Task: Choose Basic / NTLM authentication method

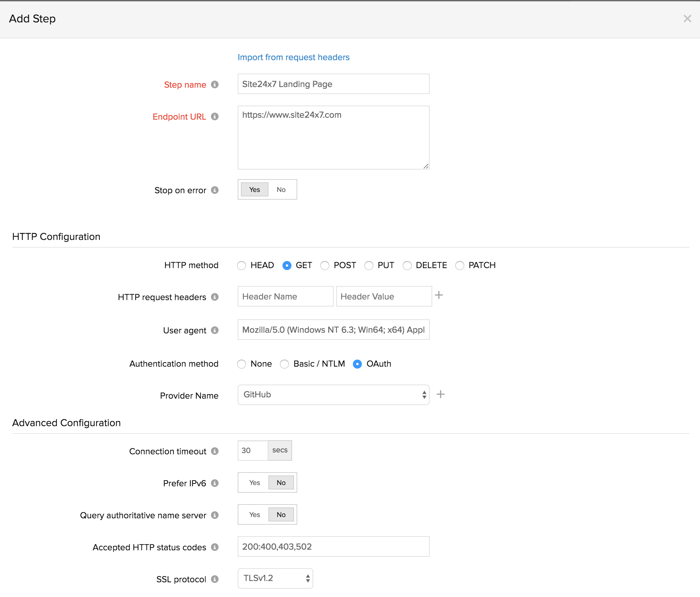Action: click(x=284, y=364)
